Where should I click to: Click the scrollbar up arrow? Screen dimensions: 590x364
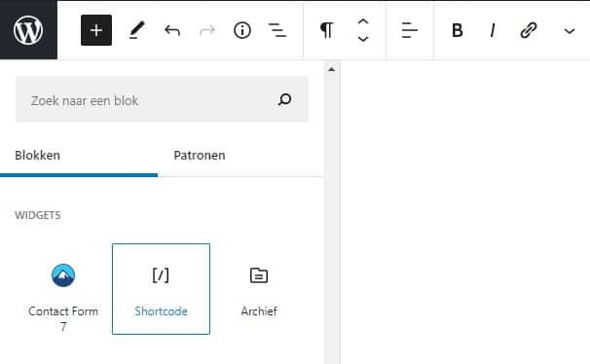pos(331,69)
